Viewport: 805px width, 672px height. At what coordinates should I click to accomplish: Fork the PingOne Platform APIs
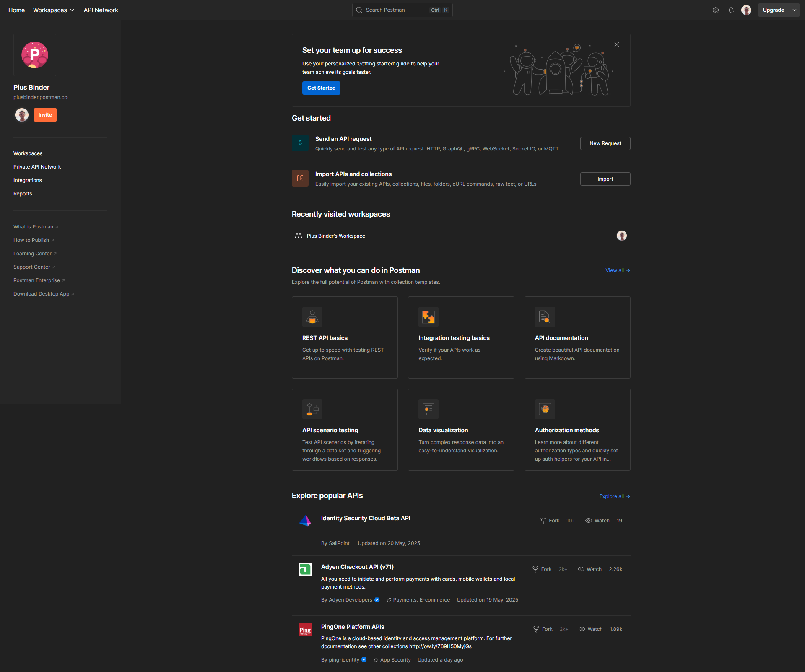(x=543, y=629)
